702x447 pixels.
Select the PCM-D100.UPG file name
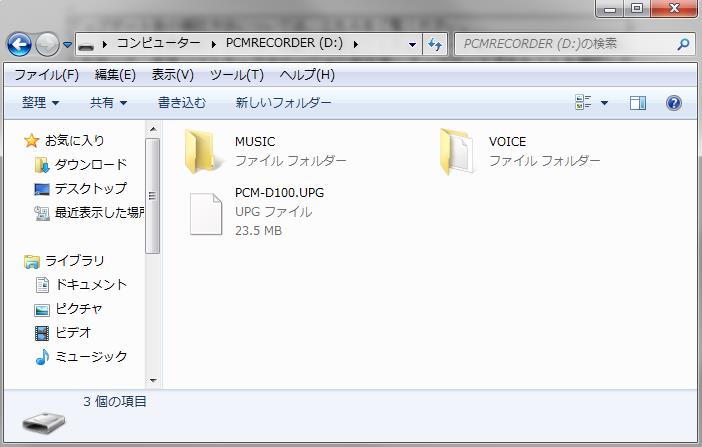pos(279,193)
